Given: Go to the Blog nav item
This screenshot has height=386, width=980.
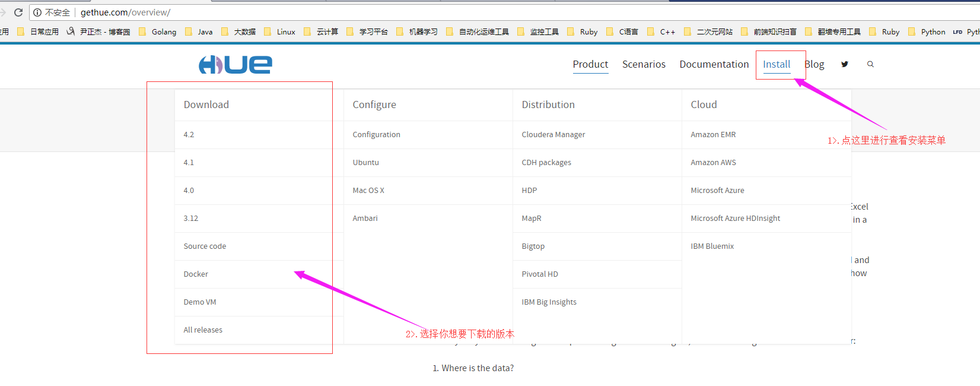Looking at the screenshot, I should click(x=814, y=64).
